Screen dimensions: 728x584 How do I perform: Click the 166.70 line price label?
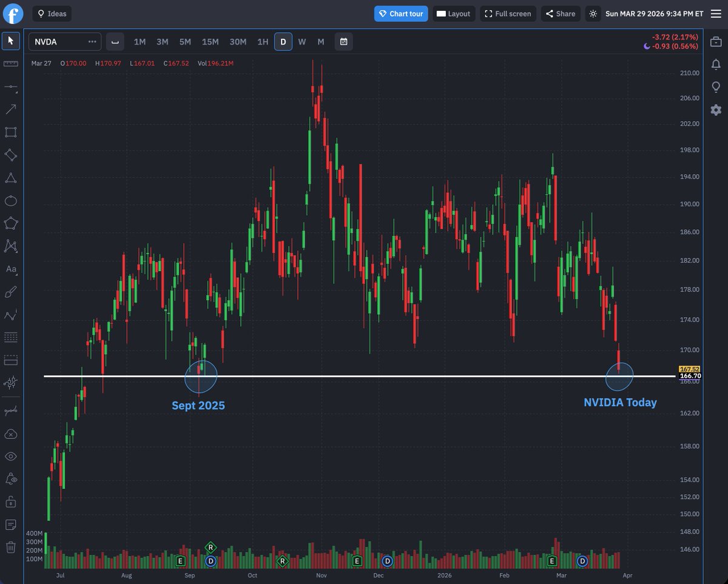690,376
